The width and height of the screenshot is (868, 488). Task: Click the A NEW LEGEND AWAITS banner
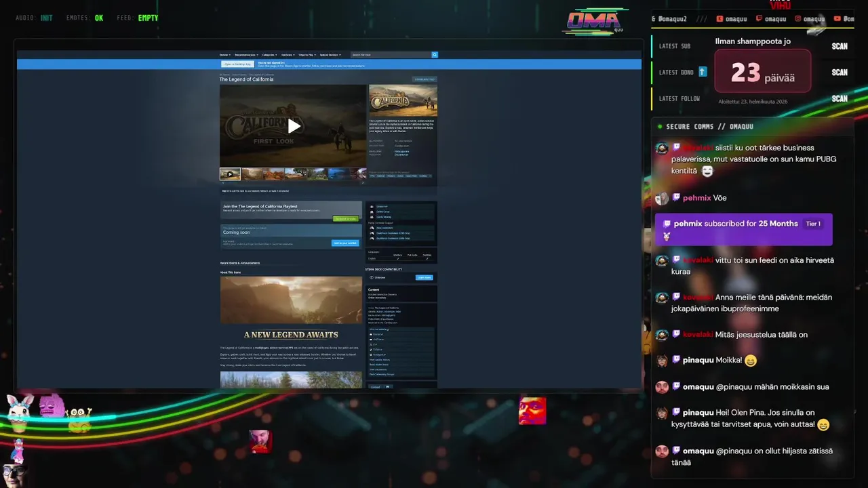(x=291, y=335)
